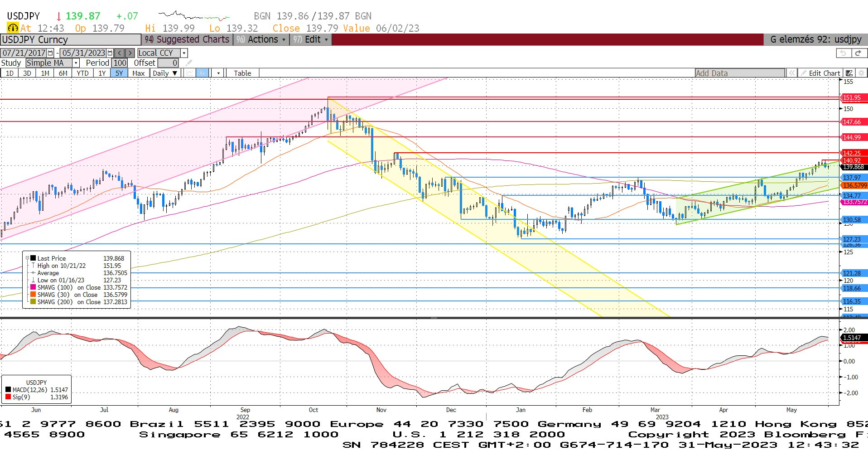
Task: Click the 142.25 price level label
Action: tap(854, 153)
